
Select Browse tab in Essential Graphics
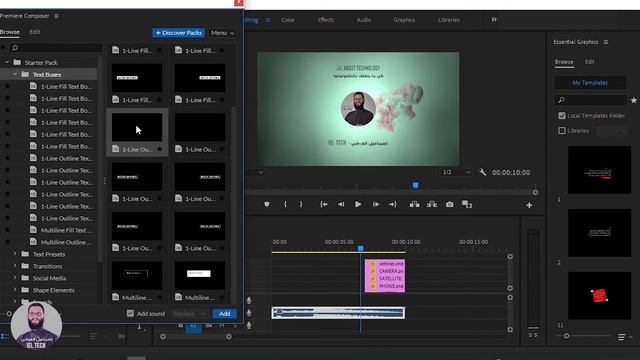(x=564, y=62)
